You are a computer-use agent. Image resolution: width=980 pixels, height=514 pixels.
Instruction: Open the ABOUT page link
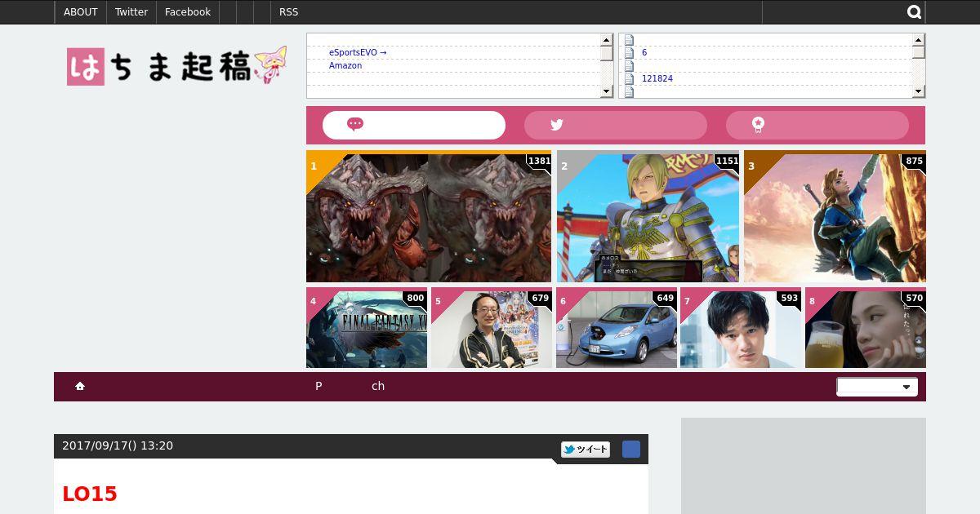[80, 12]
